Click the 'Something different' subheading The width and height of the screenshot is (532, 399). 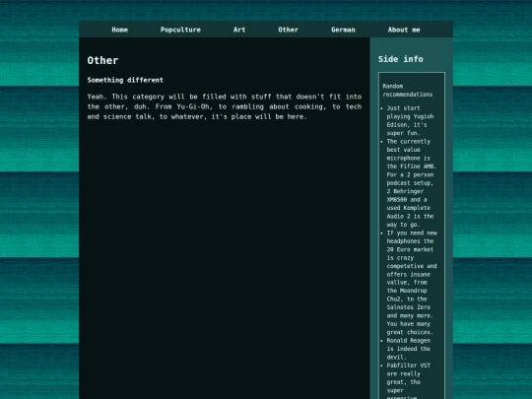click(125, 80)
